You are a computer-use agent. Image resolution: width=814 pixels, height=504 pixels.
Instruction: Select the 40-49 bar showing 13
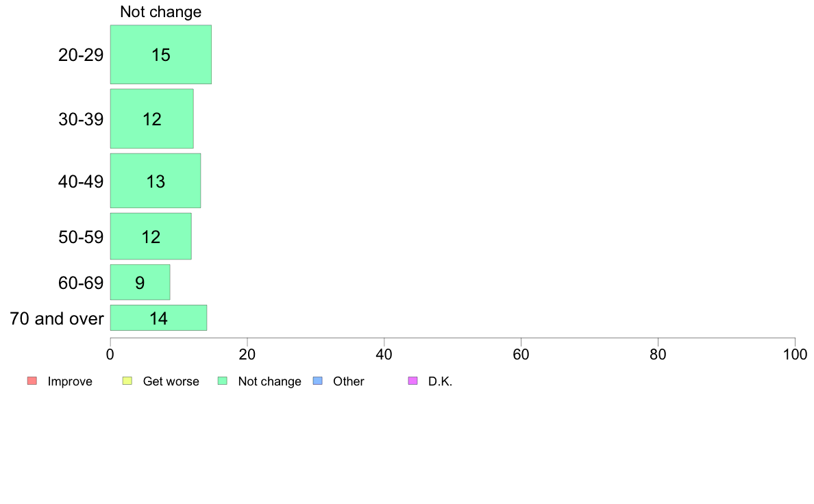click(156, 181)
